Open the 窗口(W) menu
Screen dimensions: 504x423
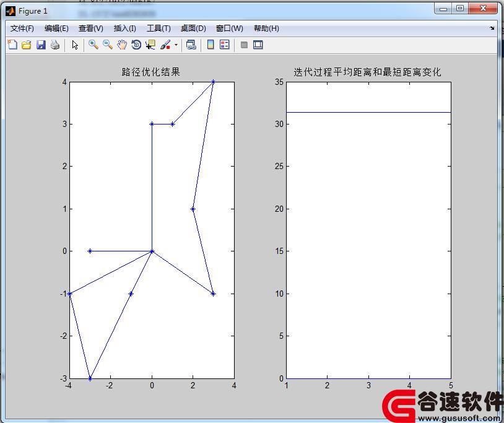pos(229,28)
